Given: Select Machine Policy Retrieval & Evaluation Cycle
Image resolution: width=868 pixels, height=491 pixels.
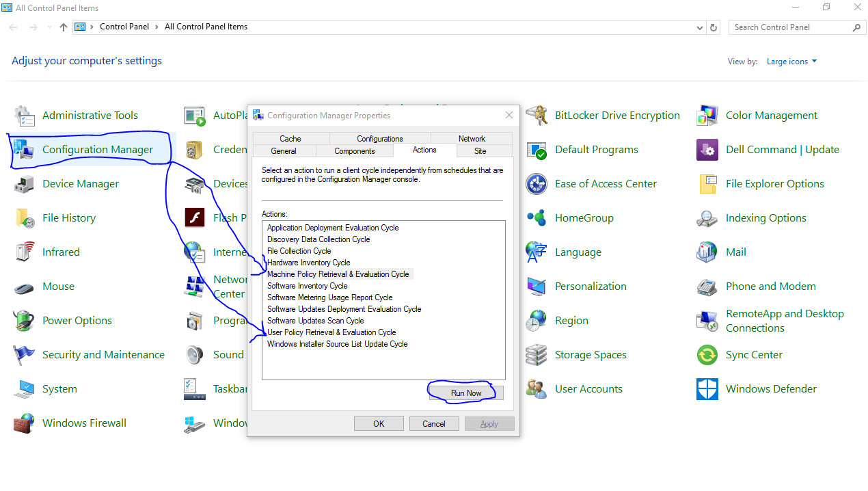Looking at the screenshot, I should click(338, 274).
